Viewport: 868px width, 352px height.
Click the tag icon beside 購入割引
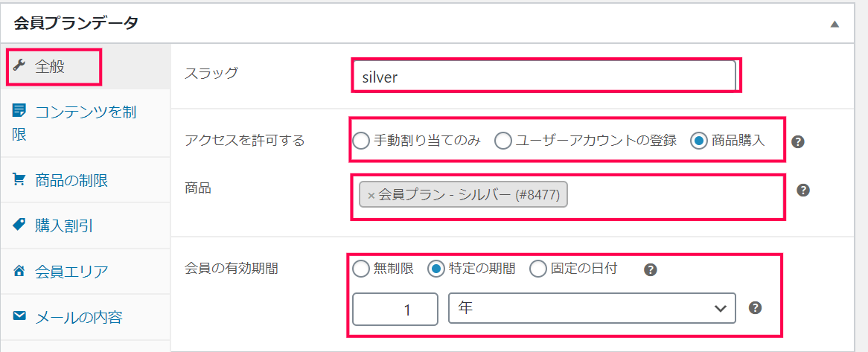19,225
